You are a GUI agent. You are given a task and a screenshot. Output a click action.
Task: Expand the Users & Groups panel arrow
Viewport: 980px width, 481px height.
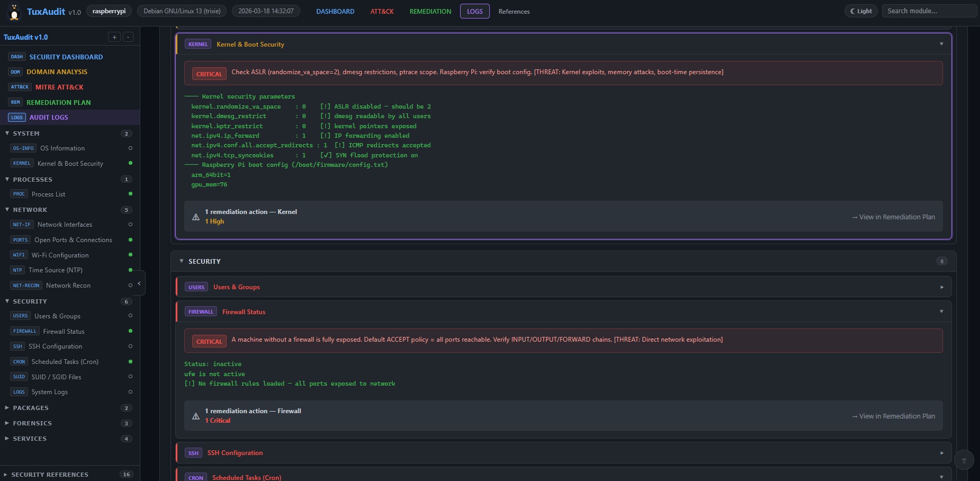click(x=941, y=287)
